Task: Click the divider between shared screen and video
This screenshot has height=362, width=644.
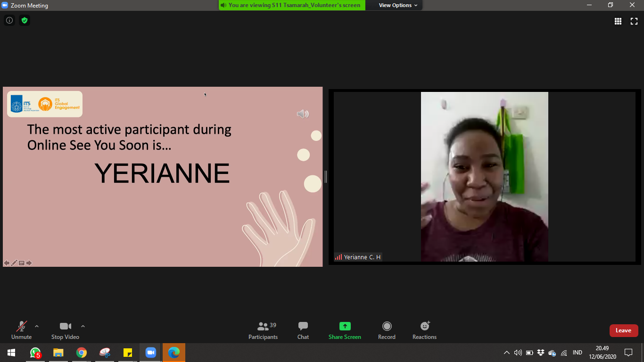Action: click(x=325, y=177)
